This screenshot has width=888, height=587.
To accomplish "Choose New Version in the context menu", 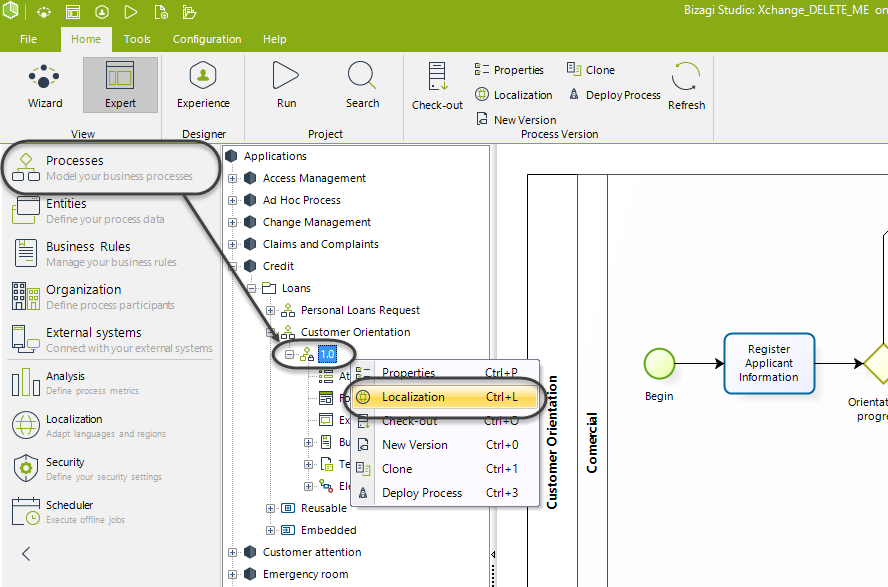I will 445,445.
